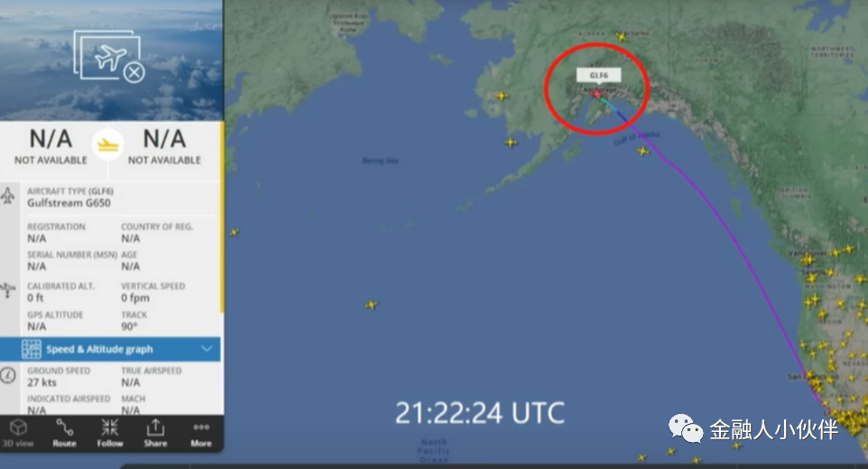The height and width of the screenshot is (469, 868).
Task: Click the missing aircraft photo placeholder icon
Action: pos(109,57)
